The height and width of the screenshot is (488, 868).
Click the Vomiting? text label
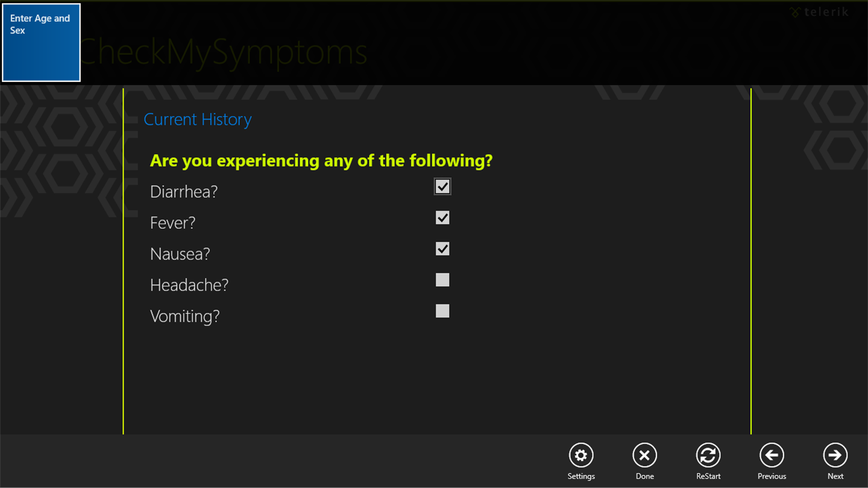pos(185,316)
